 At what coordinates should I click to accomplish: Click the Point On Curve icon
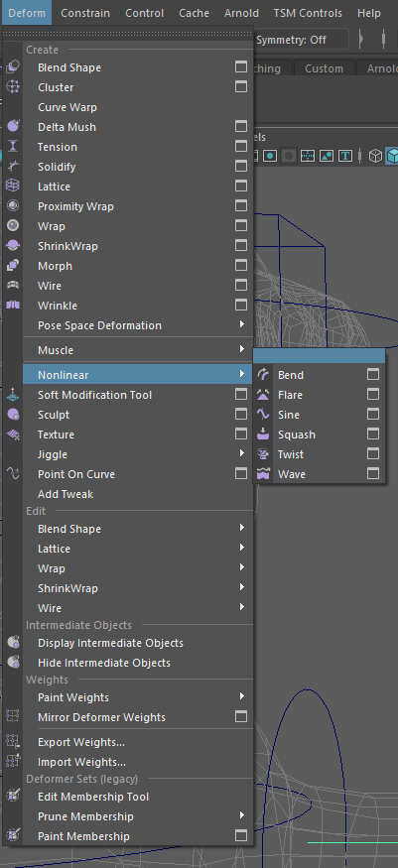click(13, 474)
